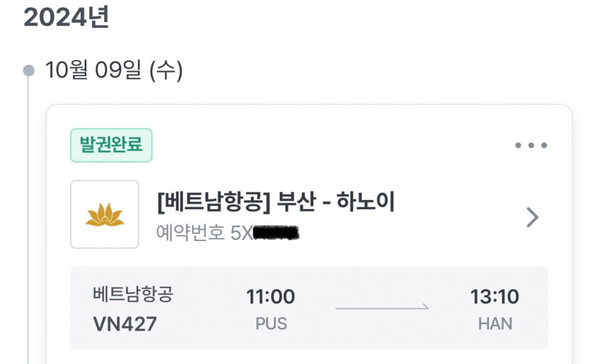This screenshot has height=364, width=596.
Task: Click the 발권완료 status badge
Action: click(x=111, y=145)
